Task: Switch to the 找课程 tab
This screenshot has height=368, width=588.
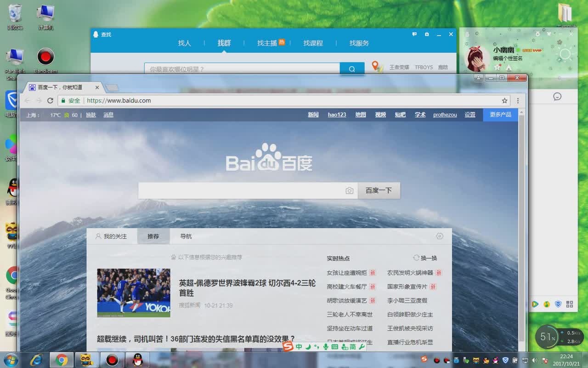Action: [x=313, y=43]
